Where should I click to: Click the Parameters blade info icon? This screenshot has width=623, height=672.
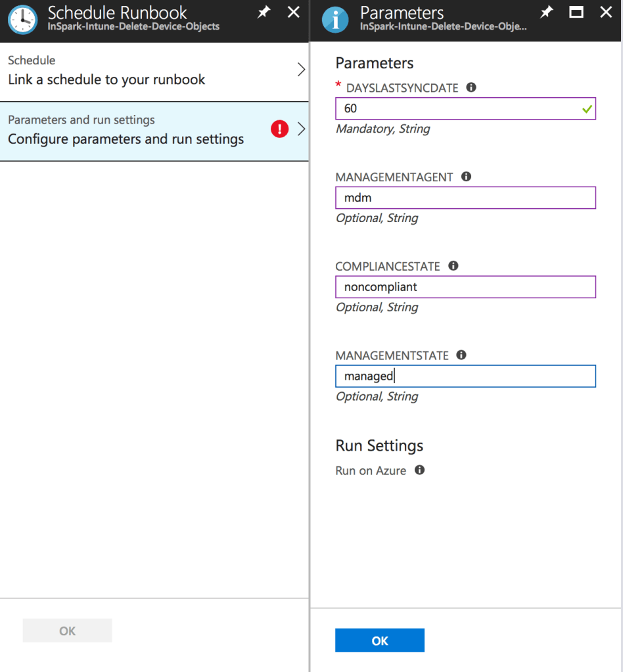pos(335,19)
